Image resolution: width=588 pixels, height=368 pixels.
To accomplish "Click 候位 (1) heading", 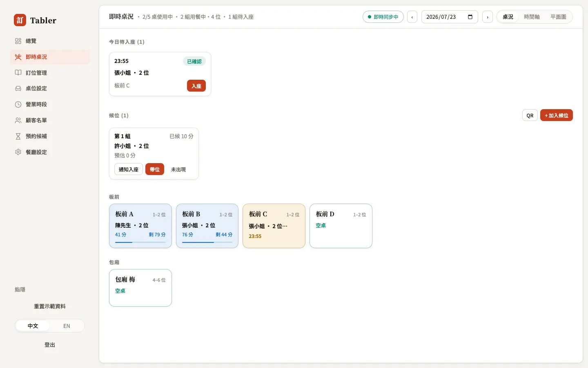I will [x=119, y=115].
